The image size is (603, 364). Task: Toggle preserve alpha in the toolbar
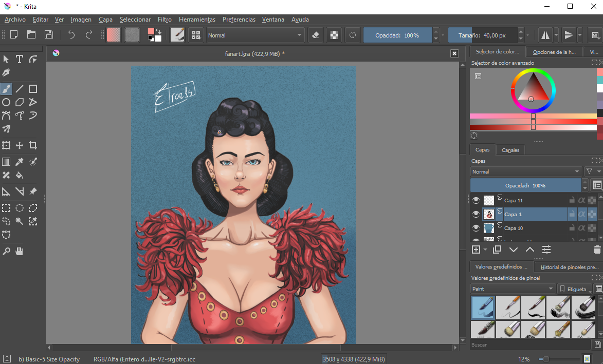pos(334,35)
